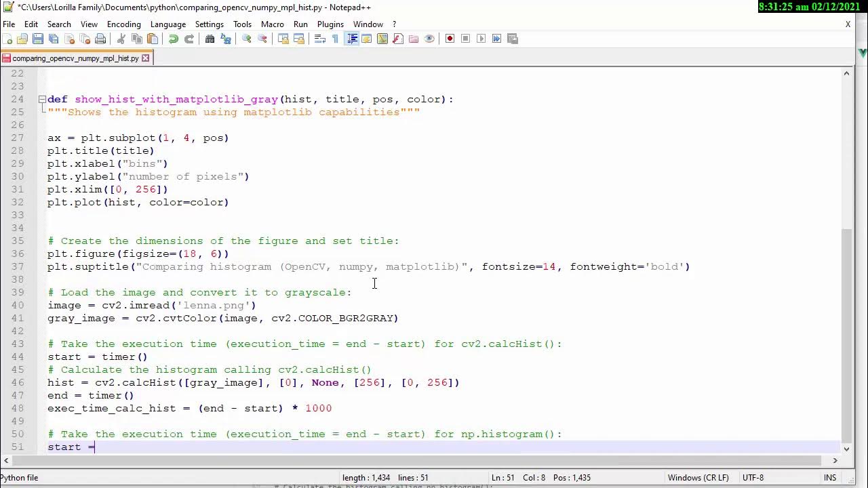Click Run Macro Multiple Times icon
The image size is (868, 488).
pyautogui.click(x=496, y=39)
